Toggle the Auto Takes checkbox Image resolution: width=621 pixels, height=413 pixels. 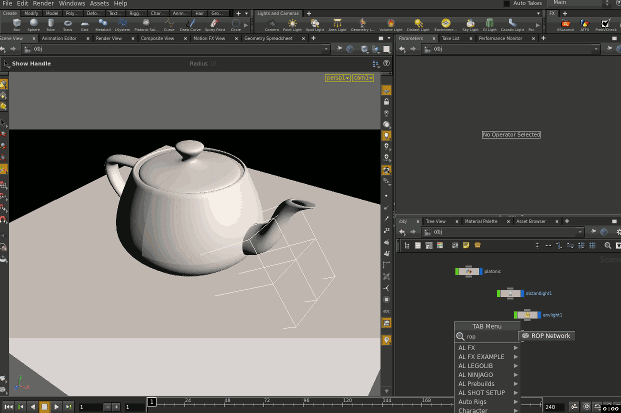(507, 4)
